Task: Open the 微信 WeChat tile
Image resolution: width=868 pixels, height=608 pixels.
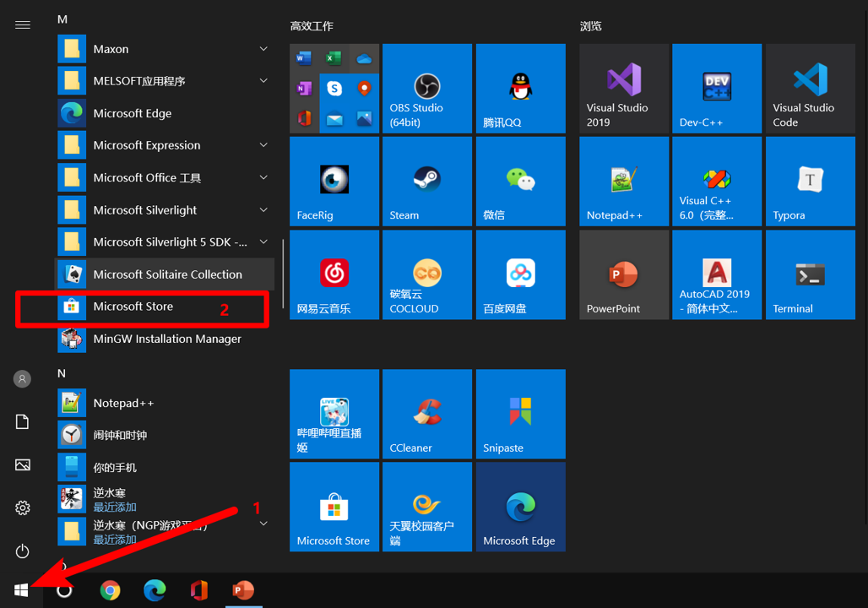Action: pyautogui.click(x=520, y=181)
